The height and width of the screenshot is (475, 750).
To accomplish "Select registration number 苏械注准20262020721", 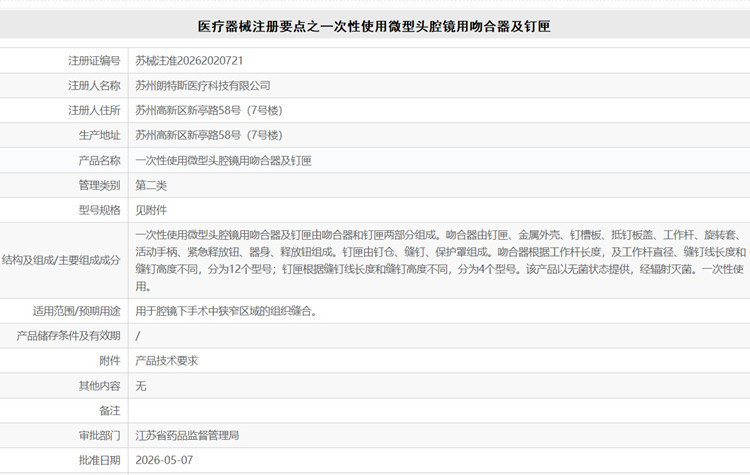I will 189,61.
